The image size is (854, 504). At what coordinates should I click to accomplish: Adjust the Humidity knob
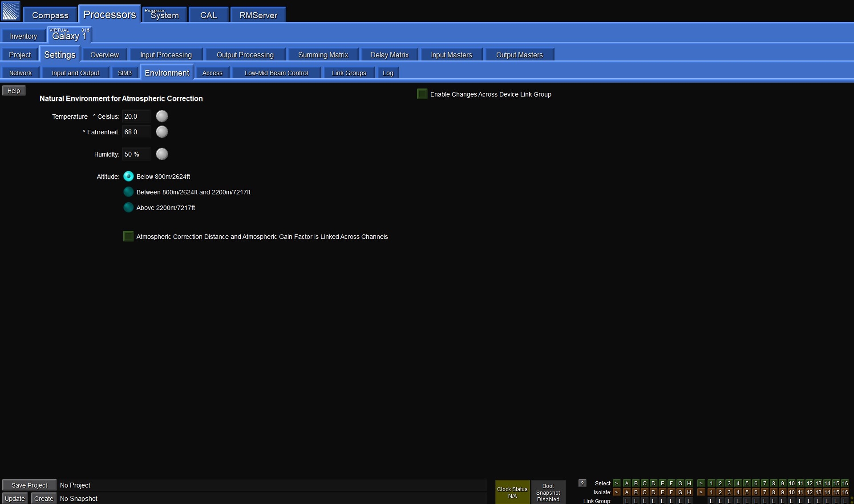(x=162, y=154)
